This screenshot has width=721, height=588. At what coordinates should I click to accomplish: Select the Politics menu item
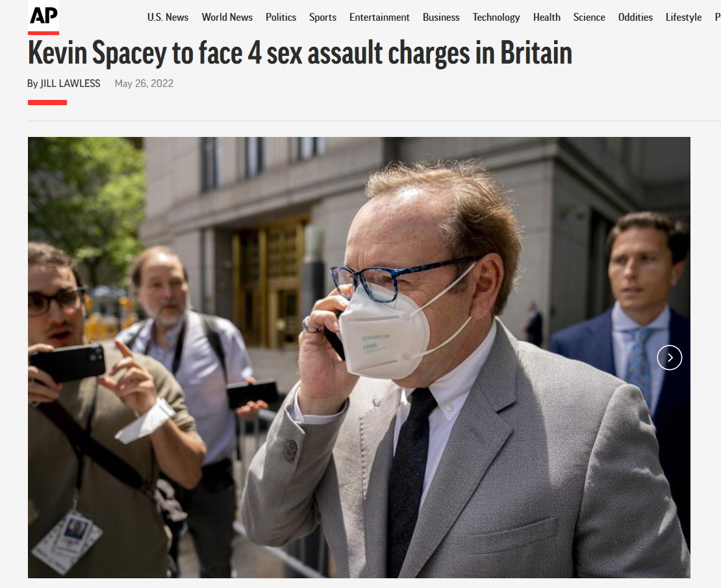click(281, 18)
